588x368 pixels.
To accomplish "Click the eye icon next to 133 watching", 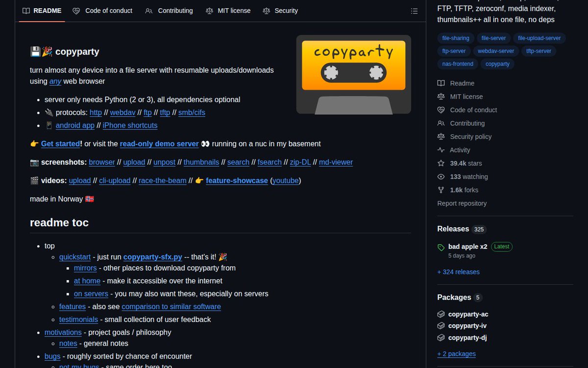I will [x=441, y=177].
